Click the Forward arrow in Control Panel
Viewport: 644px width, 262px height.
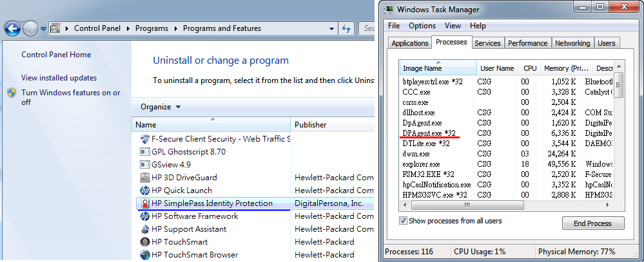[30, 28]
